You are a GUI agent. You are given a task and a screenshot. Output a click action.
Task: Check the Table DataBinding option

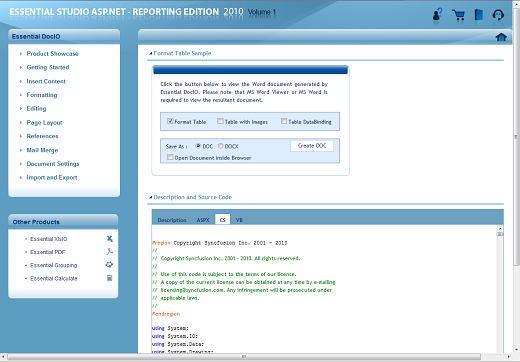point(284,121)
